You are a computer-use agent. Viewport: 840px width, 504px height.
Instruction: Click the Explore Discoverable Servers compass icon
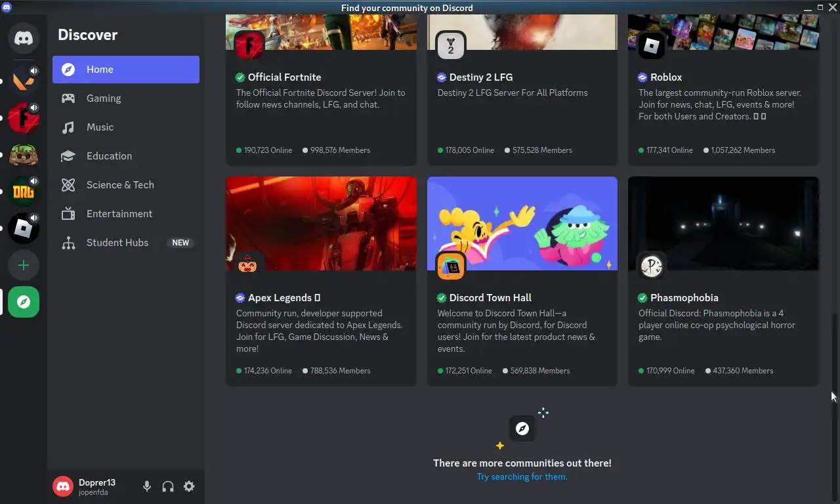(x=24, y=302)
